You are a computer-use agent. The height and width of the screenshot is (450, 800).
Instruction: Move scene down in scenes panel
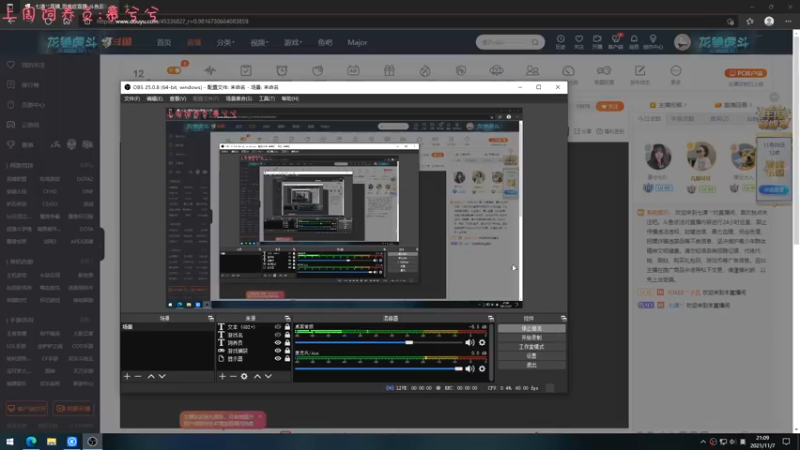point(162,377)
